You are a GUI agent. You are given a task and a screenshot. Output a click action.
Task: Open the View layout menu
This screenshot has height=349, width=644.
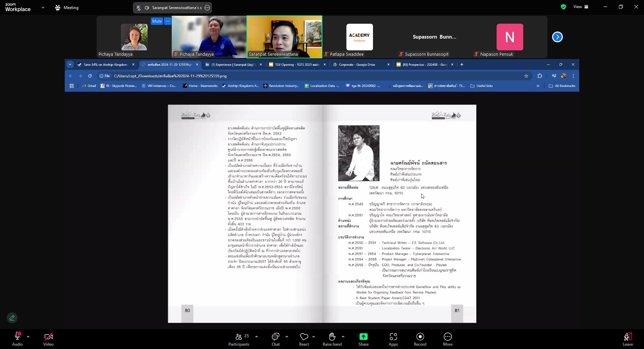click(581, 7)
